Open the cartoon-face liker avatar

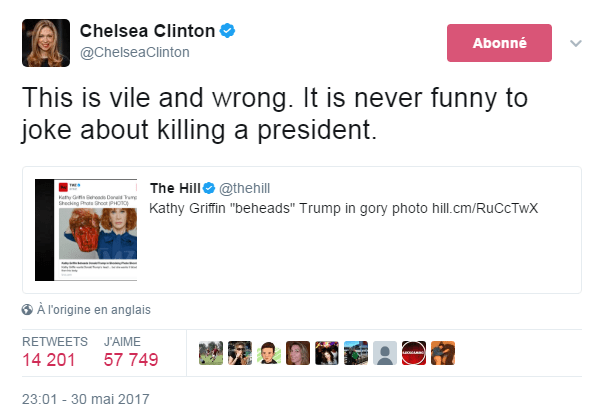click(270, 353)
